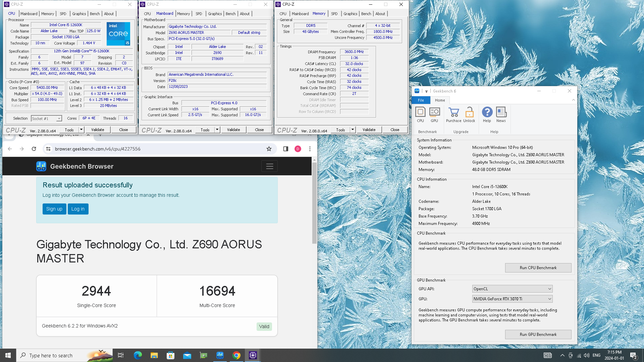Screen dimensions: 644x362
Task: Open volume control in system tray
Action: tap(587, 355)
